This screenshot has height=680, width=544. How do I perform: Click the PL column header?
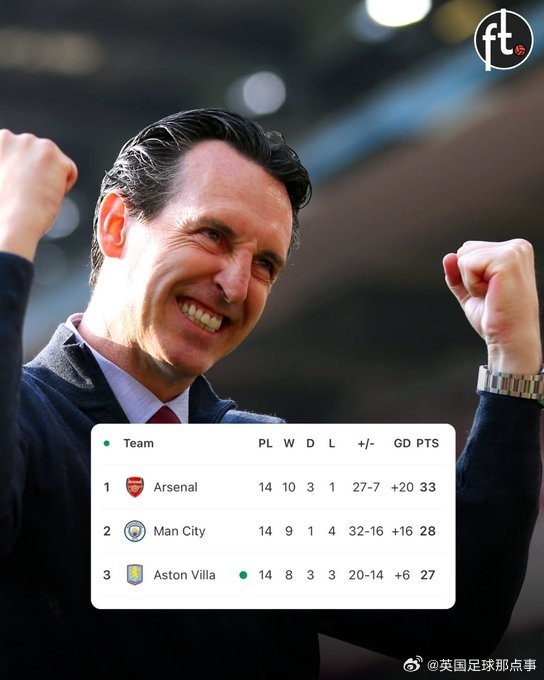tap(265, 443)
